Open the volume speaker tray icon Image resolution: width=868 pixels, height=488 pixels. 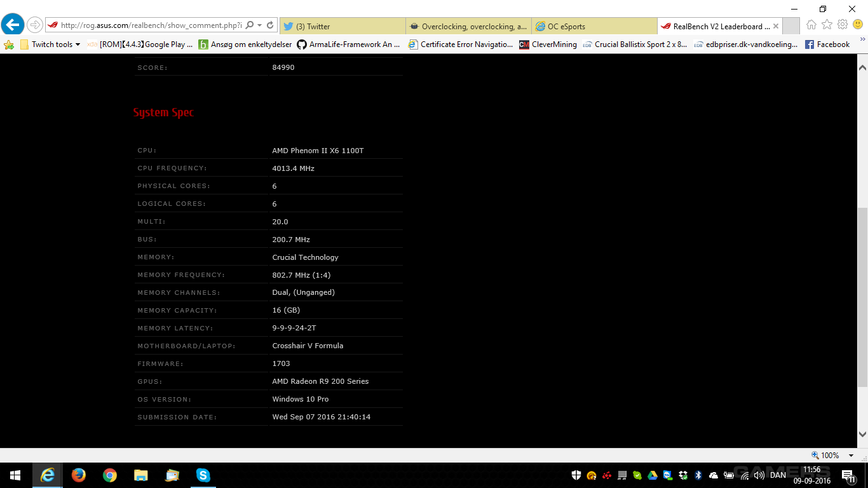click(759, 475)
